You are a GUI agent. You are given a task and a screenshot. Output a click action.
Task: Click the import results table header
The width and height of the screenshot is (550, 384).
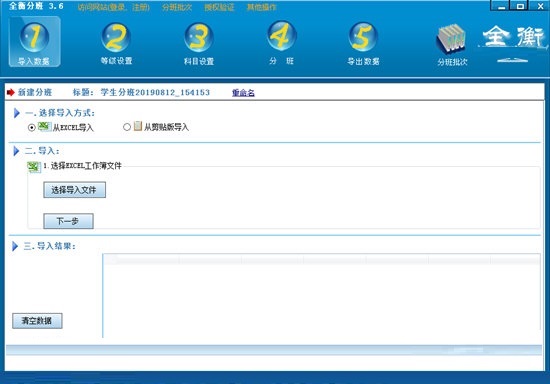[321, 260]
